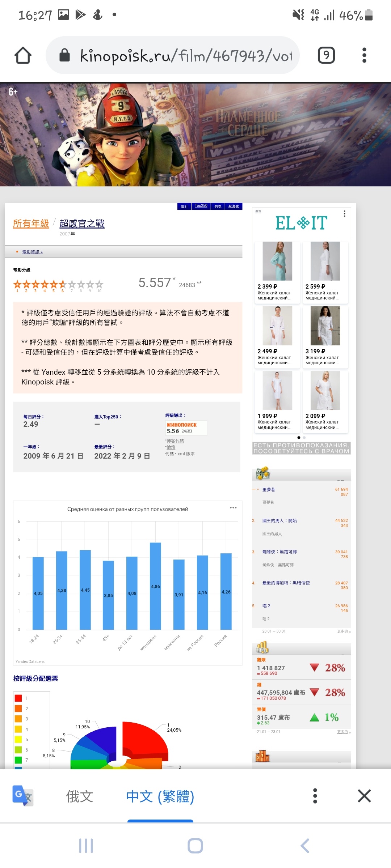Switch to second ad carousel page dot

point(304,438)
